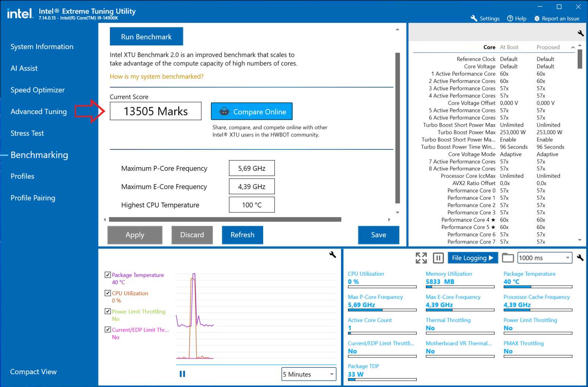The height and width of the screenshot is (387, 588).
Task: Click the Intel logo
Action: (20, 14)
